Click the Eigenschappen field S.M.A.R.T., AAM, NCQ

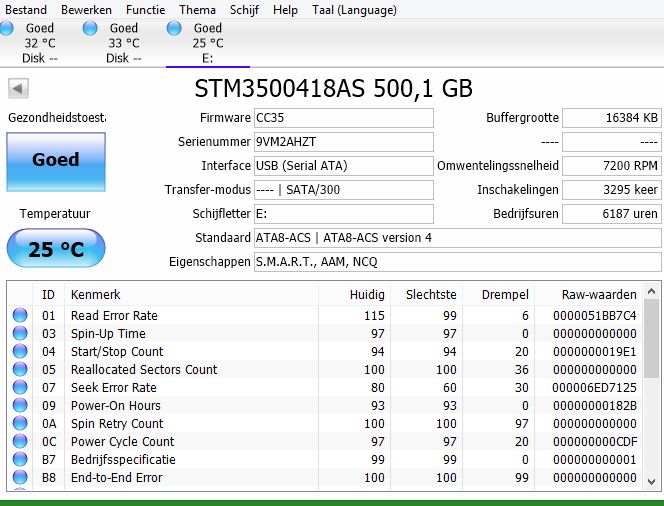(457, 262)
